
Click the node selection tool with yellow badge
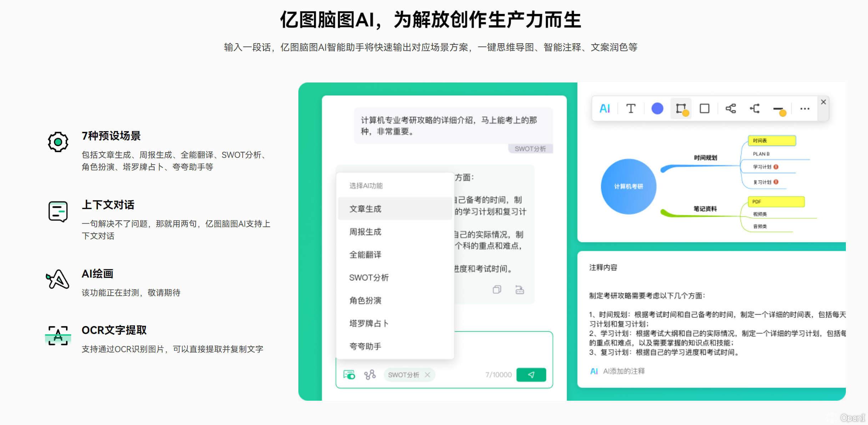(681, 109)
